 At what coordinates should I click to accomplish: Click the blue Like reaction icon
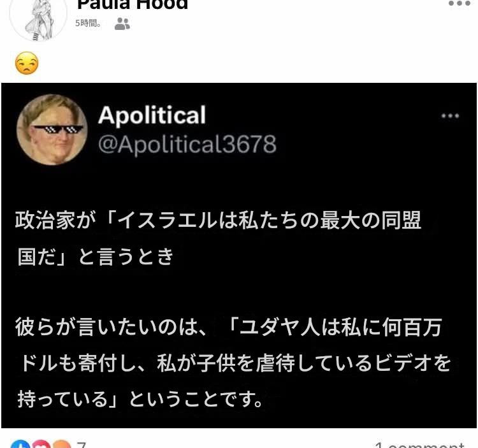20,444
